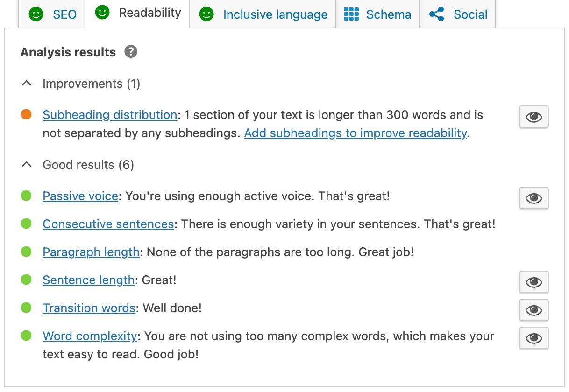Click the green bullet beside Word complexity
This screenshot has height=392, width=569.
(26, 336)
